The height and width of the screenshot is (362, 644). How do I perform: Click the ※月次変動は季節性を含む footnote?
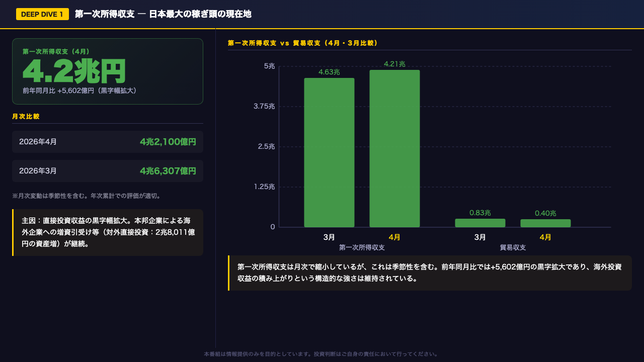[x=86, y=196]
